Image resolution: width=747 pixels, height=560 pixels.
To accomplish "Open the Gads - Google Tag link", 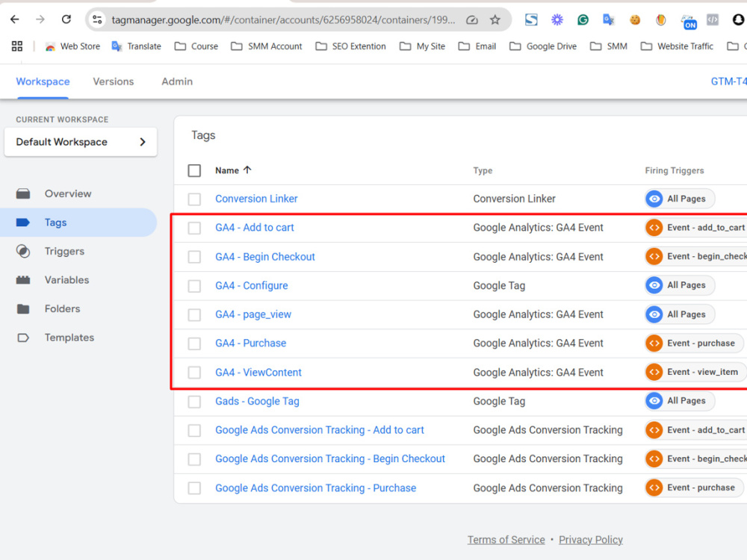I will tap(257, 402).
